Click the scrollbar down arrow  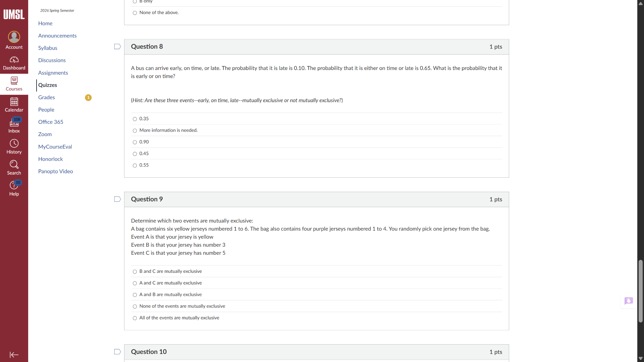tap(641, 358)
